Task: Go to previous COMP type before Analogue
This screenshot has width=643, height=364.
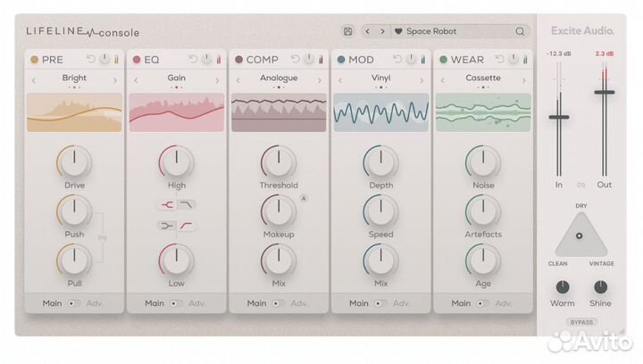Action: click(x=238, y=80)
